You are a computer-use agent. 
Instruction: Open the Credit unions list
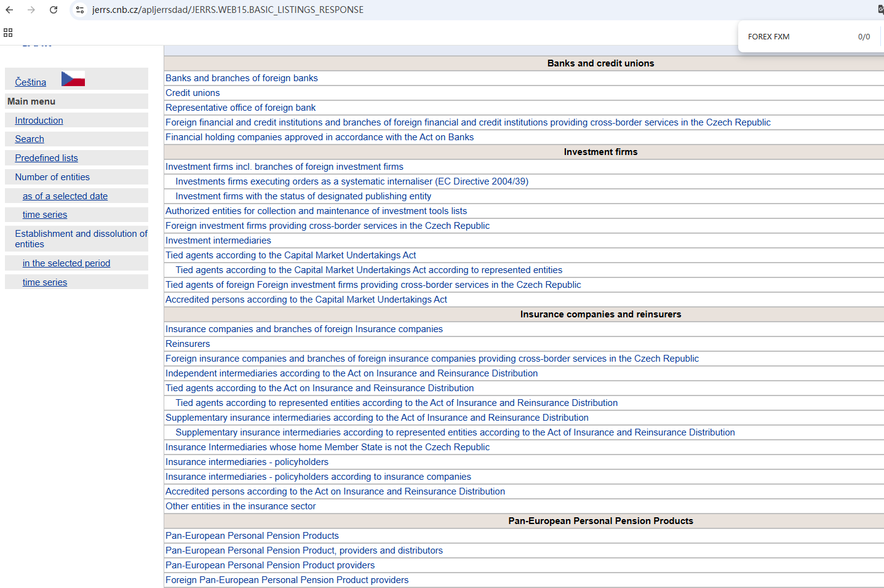[193, 93]
